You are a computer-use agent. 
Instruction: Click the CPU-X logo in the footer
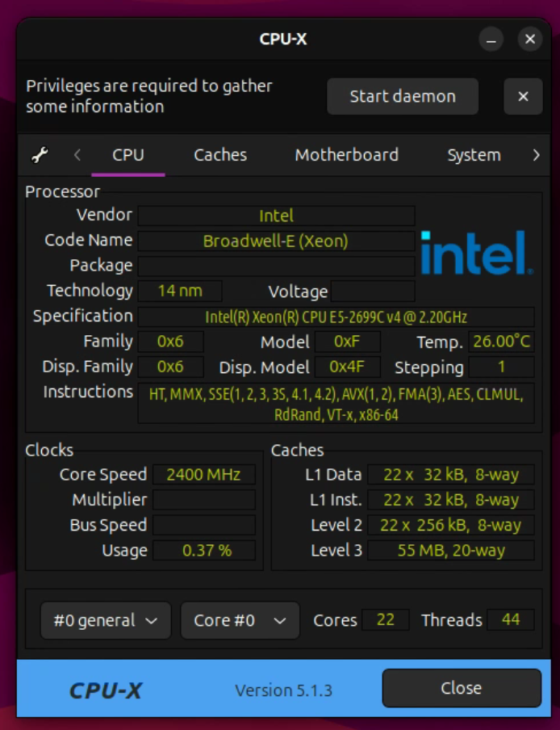tap(106, 690)
